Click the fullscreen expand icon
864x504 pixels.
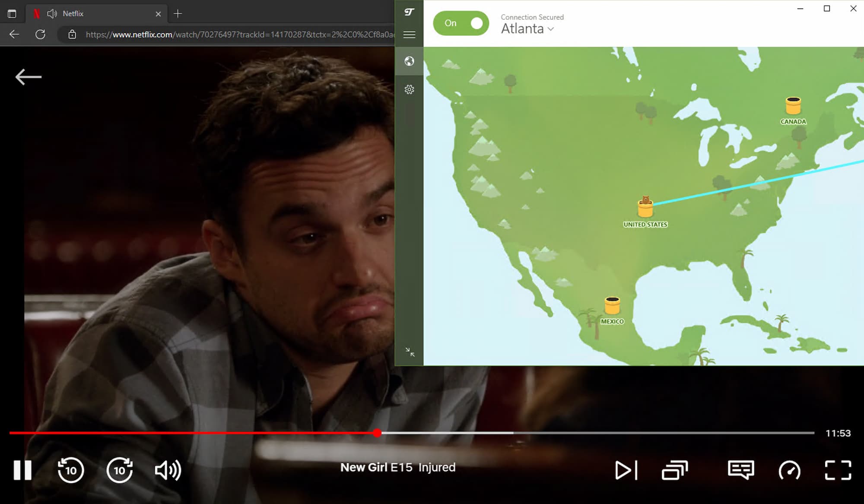pyautogui.click(x=839, y=470)
